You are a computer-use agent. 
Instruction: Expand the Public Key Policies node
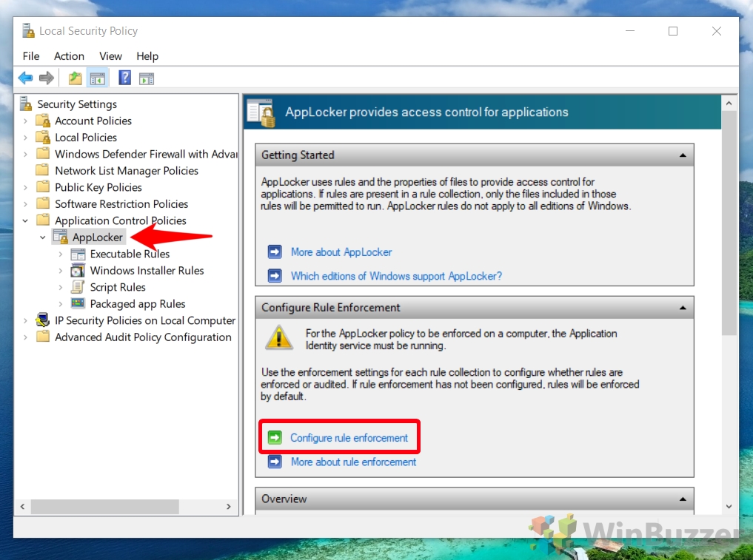[25, 187]
